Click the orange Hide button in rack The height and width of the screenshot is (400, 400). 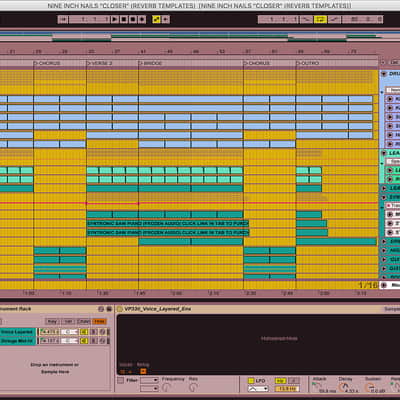[99, 321]
